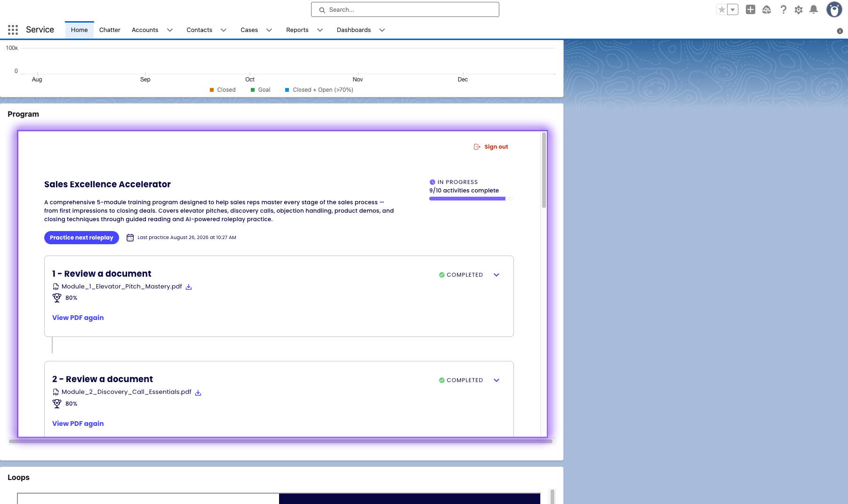Viewport: 848px width, 504px height.
Task: Open the Accounts tab
Action: click(x=145, y=30)
